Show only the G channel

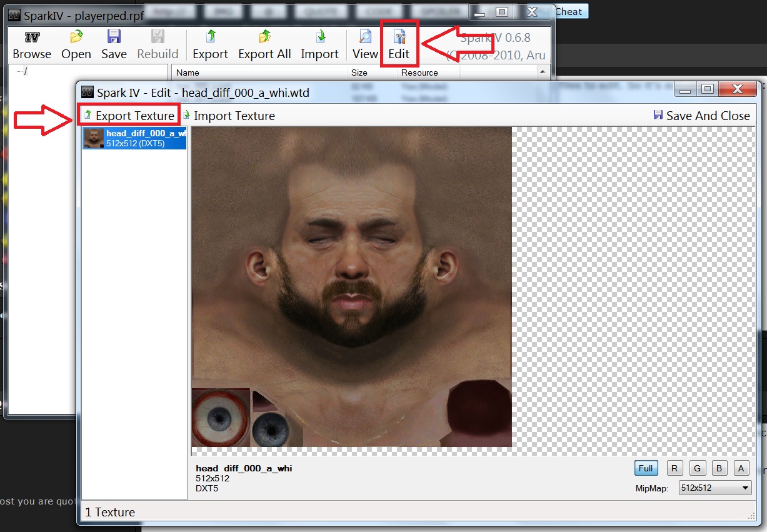697,468
